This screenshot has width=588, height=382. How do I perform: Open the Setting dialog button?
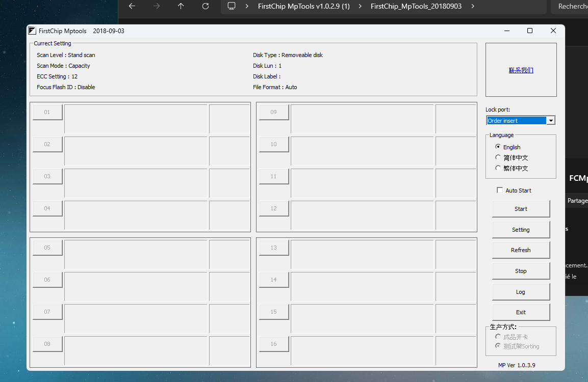click(x=521, y=230)
